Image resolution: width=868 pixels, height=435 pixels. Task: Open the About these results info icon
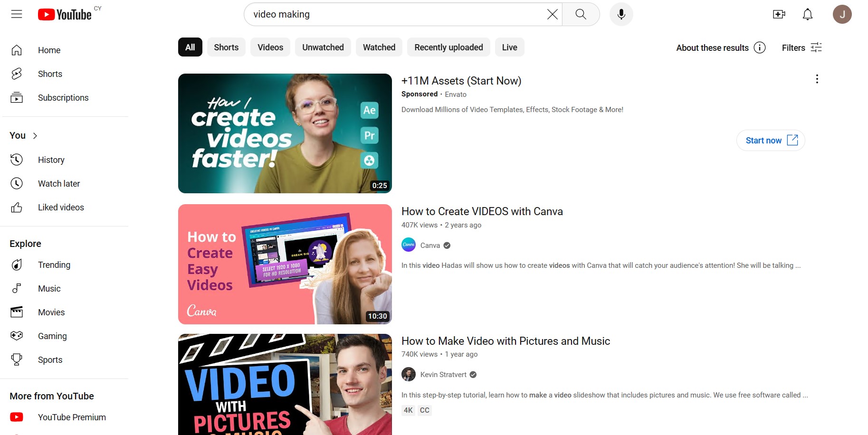tap(760, 47)
